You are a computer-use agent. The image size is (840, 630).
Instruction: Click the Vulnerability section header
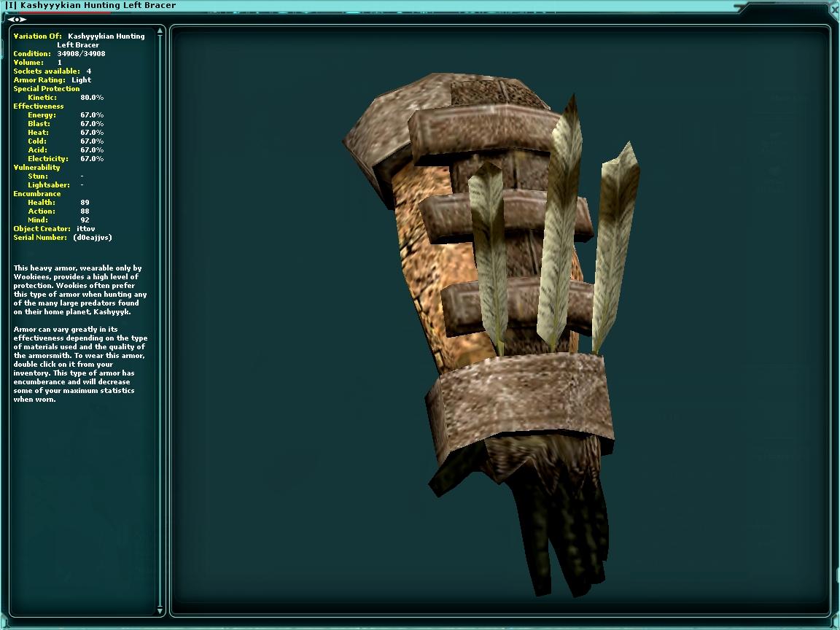pos(36,168)
